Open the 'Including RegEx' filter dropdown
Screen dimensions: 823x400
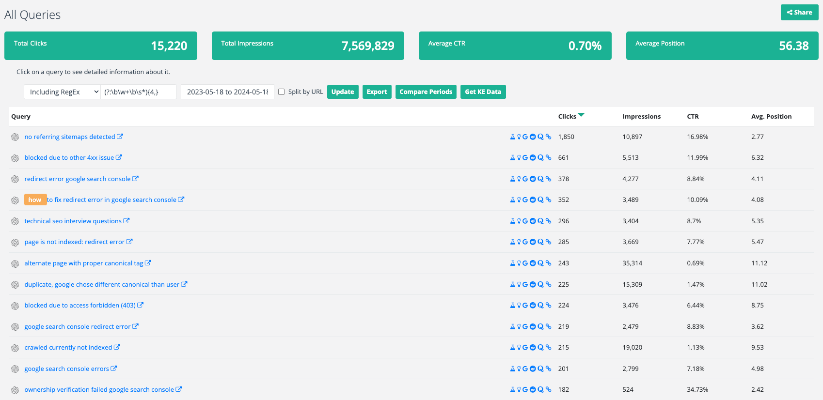pyautogui.click(x=59, y=92)
